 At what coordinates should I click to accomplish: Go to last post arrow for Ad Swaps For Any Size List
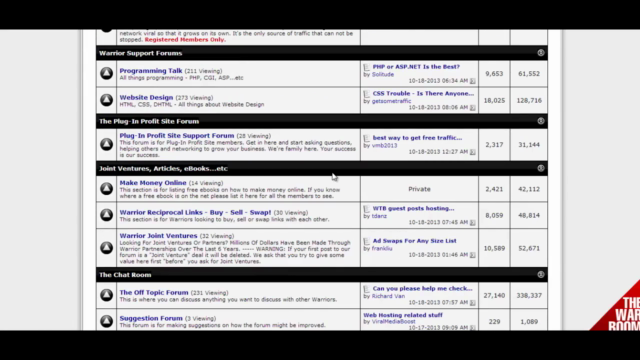(x=473, y=255)
